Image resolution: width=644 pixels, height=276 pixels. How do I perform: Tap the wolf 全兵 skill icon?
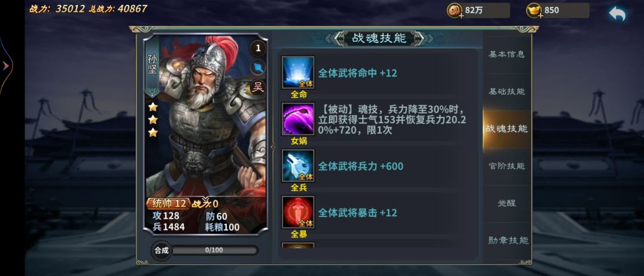[x=298, y=166]
